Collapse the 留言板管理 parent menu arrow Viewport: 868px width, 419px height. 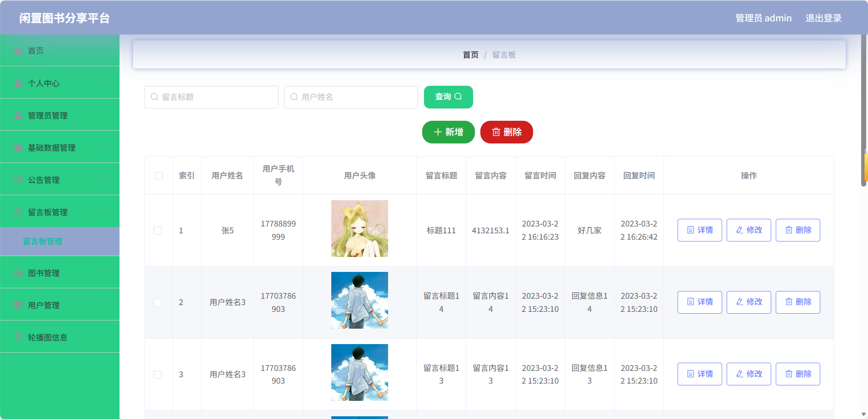click(x=105, y=212)
